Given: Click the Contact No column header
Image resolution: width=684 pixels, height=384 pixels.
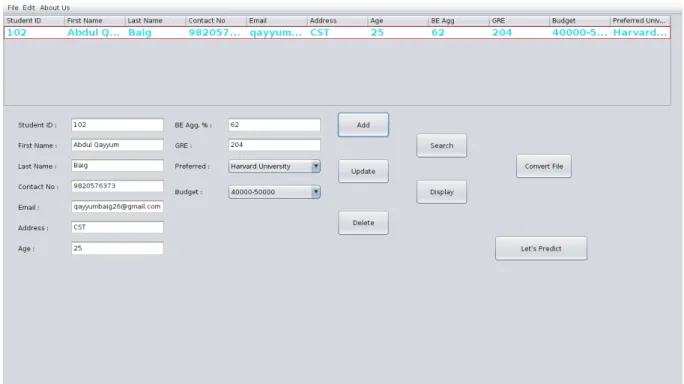Looking at the screenshot, I should click(216, 21).
